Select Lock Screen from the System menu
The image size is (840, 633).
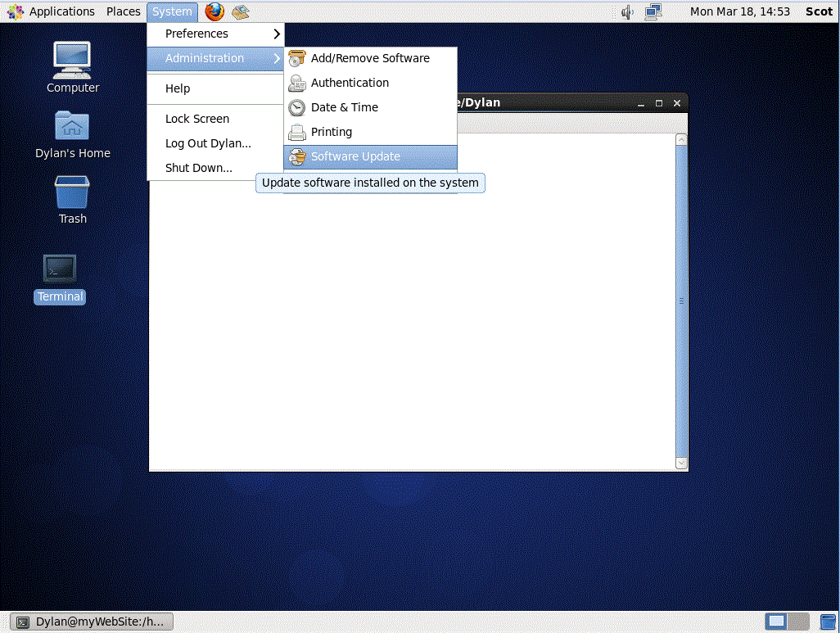pos(196,119)
